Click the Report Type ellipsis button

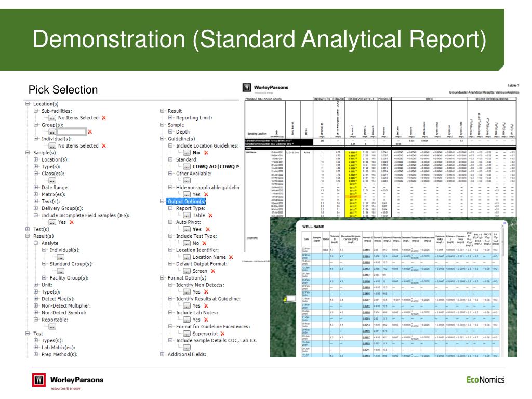tap(187, 216)
